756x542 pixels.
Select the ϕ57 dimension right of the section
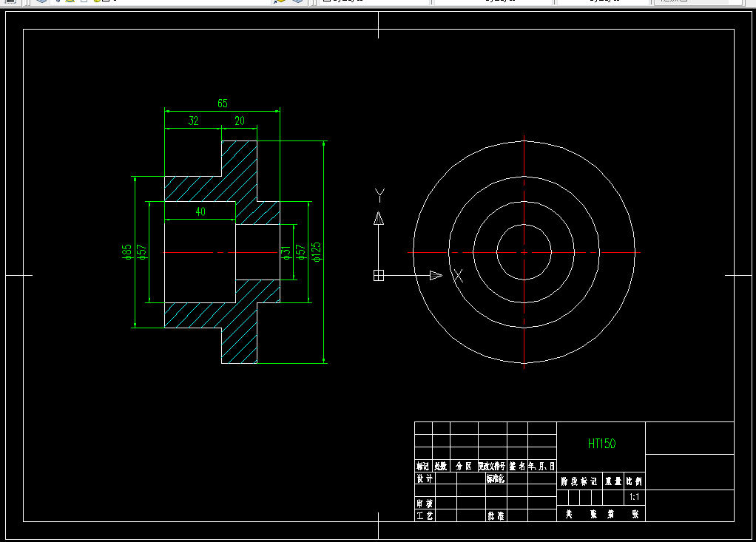pos(301,252)
